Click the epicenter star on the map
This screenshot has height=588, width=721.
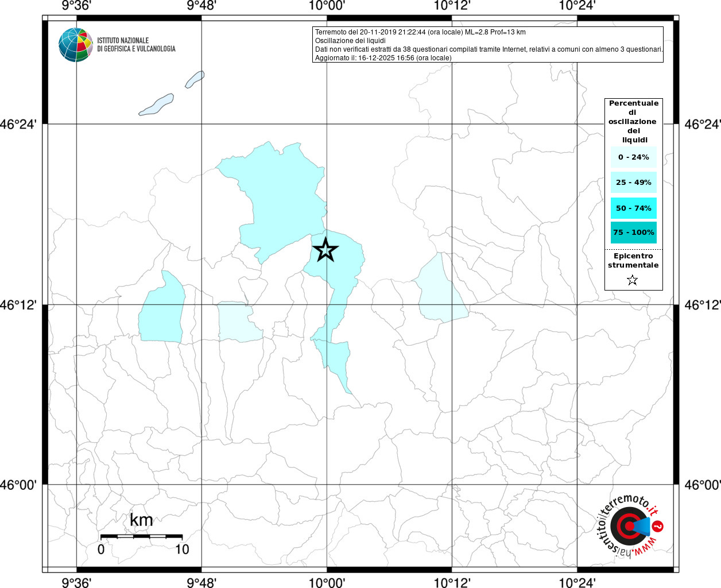325,250
